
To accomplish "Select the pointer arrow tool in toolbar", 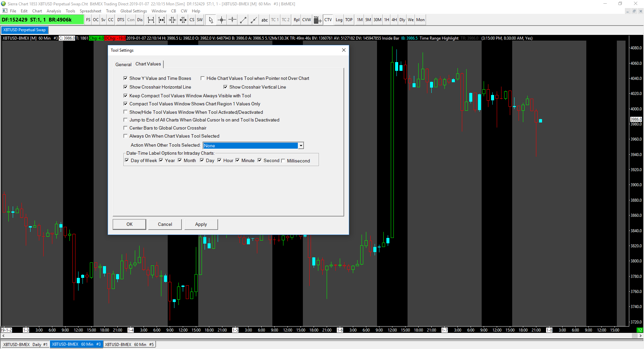I will pyautogui.click(x=211, y=20).
